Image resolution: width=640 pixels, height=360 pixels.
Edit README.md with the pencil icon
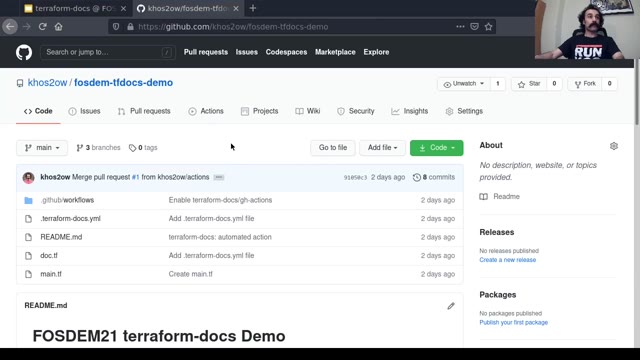click(x=451, y=306)
